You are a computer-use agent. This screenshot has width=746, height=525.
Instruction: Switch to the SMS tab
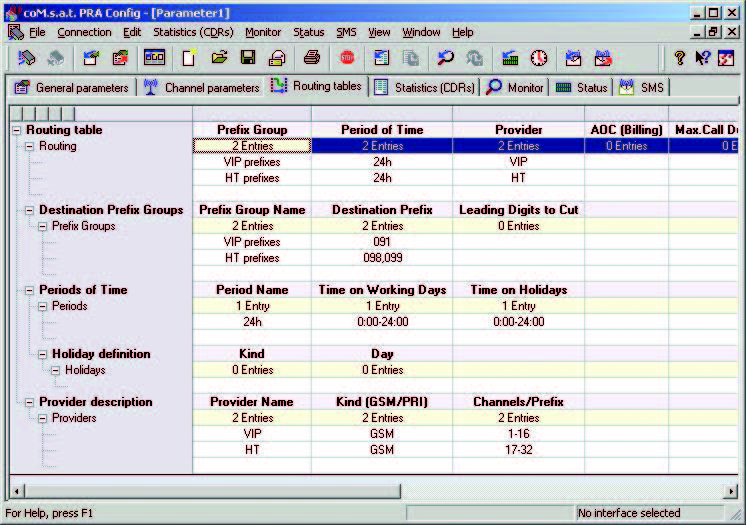pyautogui.click(x=641, y=88)
